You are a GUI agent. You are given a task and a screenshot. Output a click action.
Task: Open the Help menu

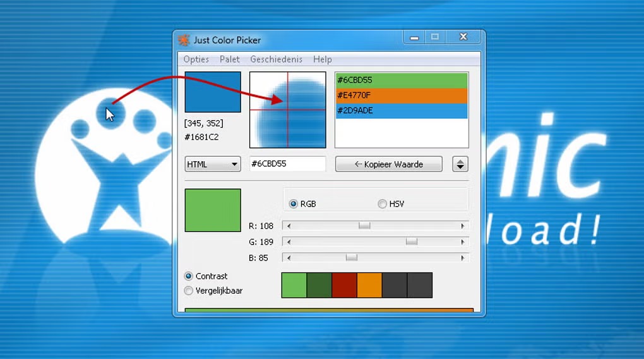[323, 59]
